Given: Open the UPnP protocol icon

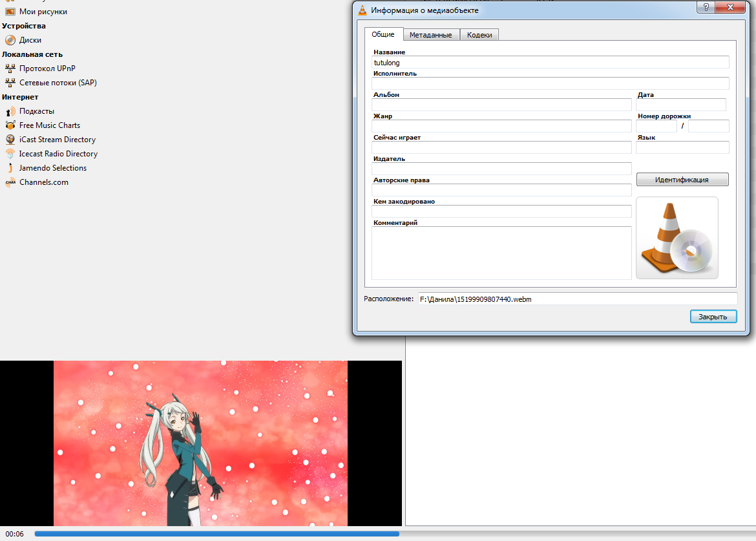Looking at the screenshot, I should (x=10, y=69).
